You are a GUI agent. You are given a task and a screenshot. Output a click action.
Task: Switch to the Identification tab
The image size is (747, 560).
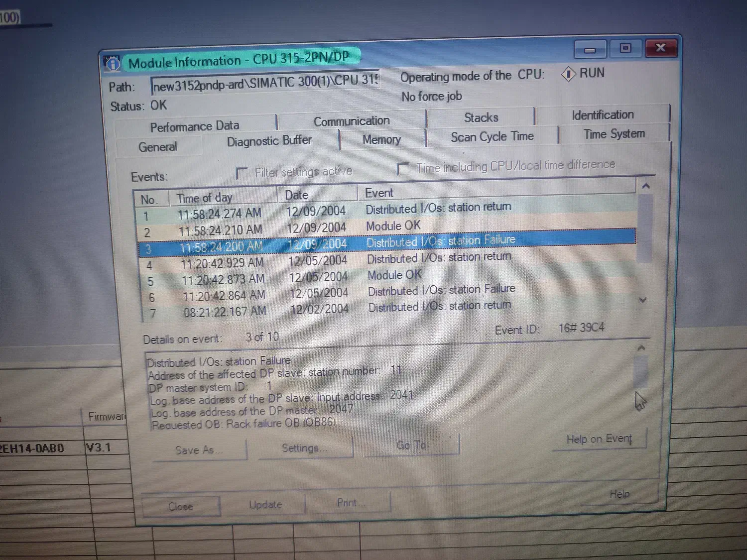603,115
